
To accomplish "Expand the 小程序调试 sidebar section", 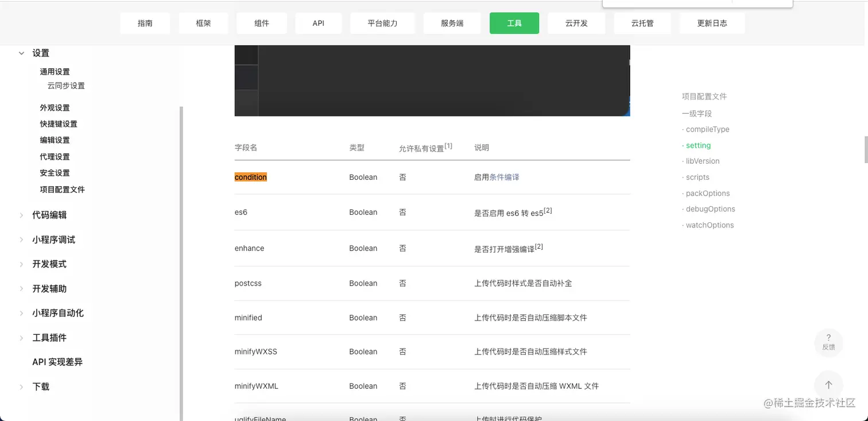I will (53, 240).
